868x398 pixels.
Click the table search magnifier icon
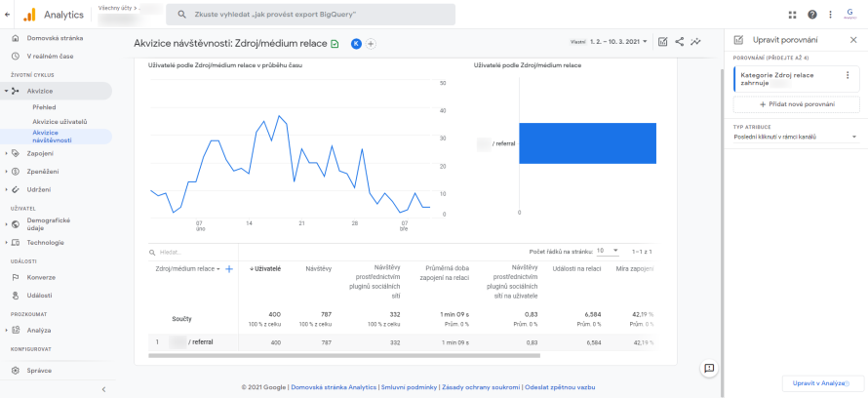click(152, 253)
